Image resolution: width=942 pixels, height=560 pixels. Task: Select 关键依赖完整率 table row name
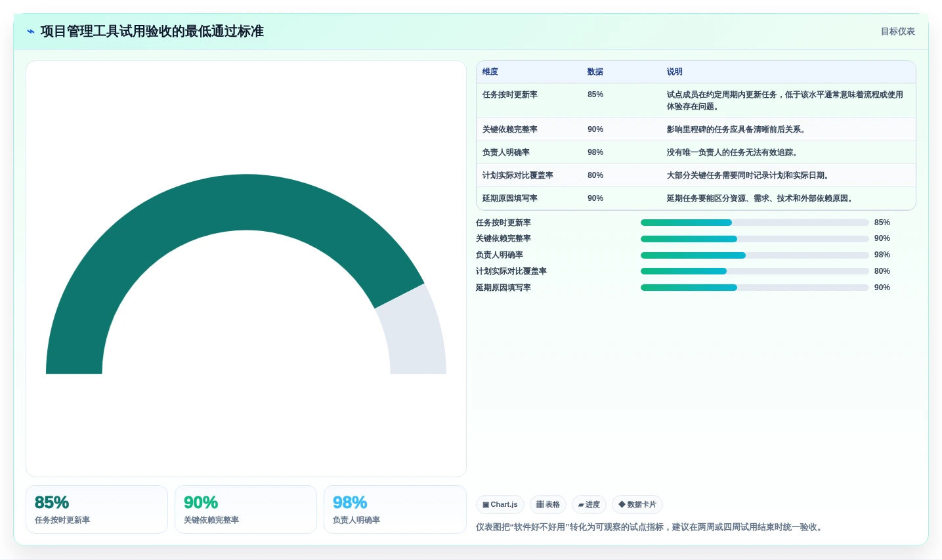pos(510,129)
